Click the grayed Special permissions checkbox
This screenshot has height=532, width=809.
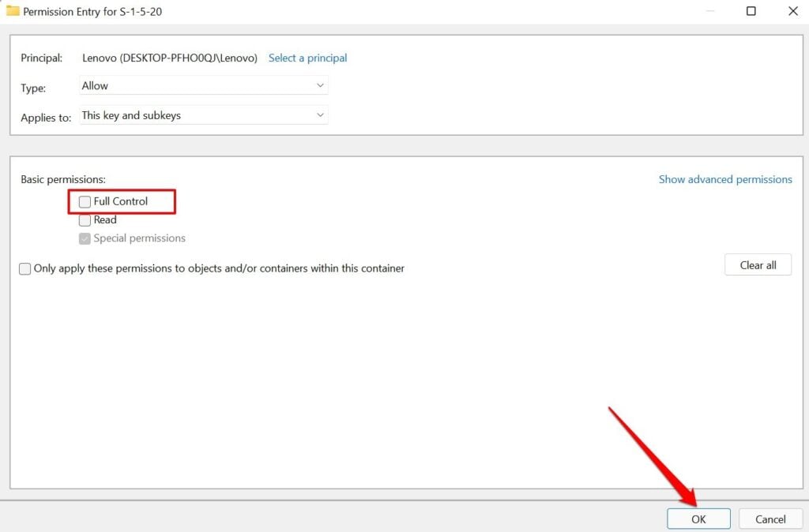(x=85, y=238)
